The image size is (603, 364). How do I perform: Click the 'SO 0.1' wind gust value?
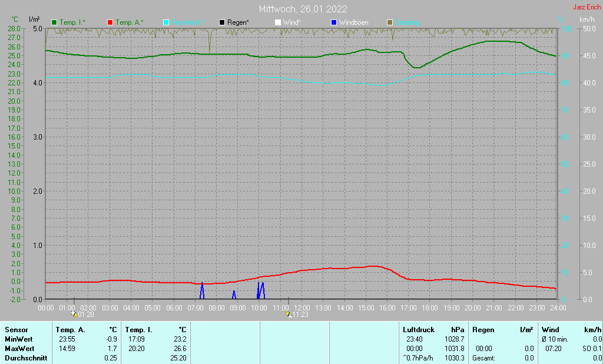[592, 349]
